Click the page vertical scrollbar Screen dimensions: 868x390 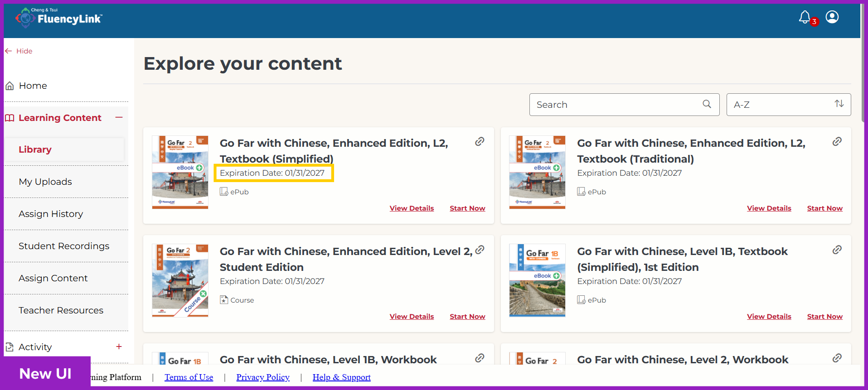(863, 63)
